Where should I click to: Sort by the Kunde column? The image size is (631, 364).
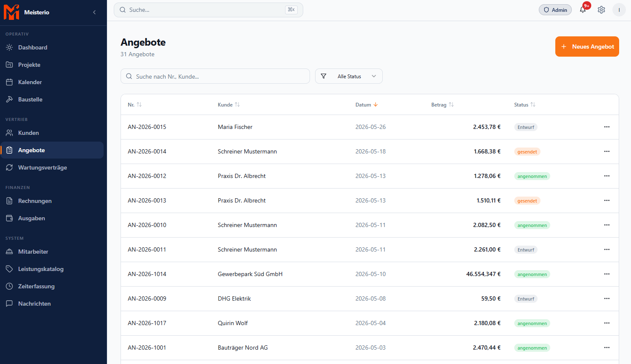229,104
